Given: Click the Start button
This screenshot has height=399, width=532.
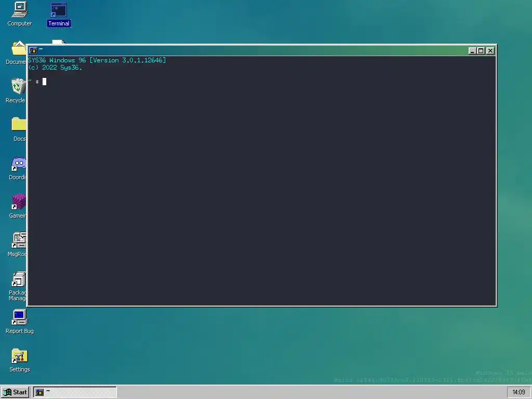Looking at the screenshot, I should [x=15, y=392].
